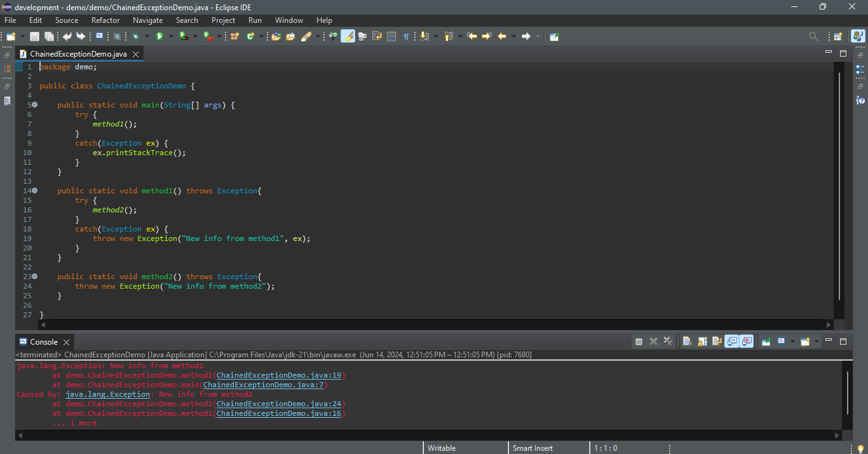
Task: Open the Open Perspective icon
Action: coord(837,36)
